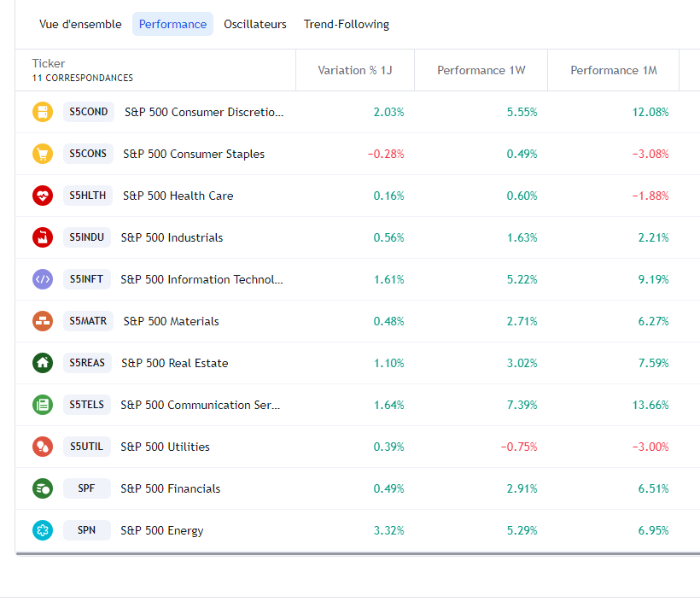Click the Real Estate house icon
The width and height of the screenshot is (700, 602).
pyautogui.click(x=43, y=363)
